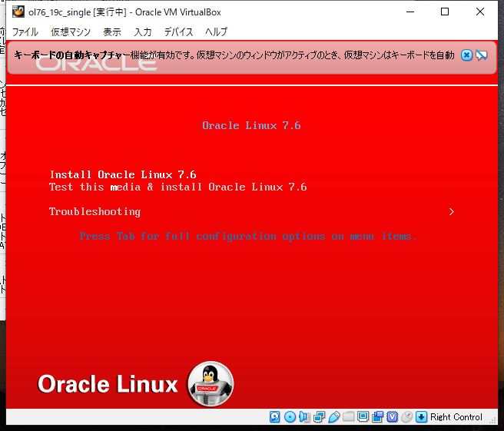Open the ファイル menu
Image resolution: width=504 pixels, height=431 pixels.
tap(25, 31)
